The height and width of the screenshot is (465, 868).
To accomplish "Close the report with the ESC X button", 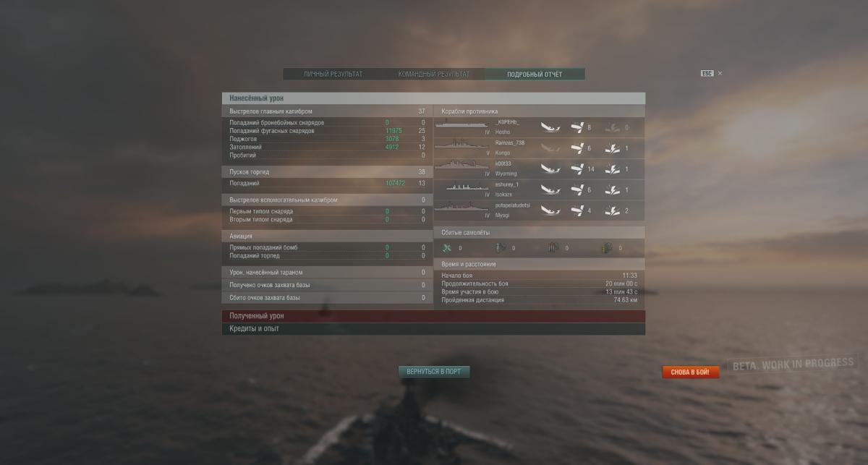I will (712, 73).
